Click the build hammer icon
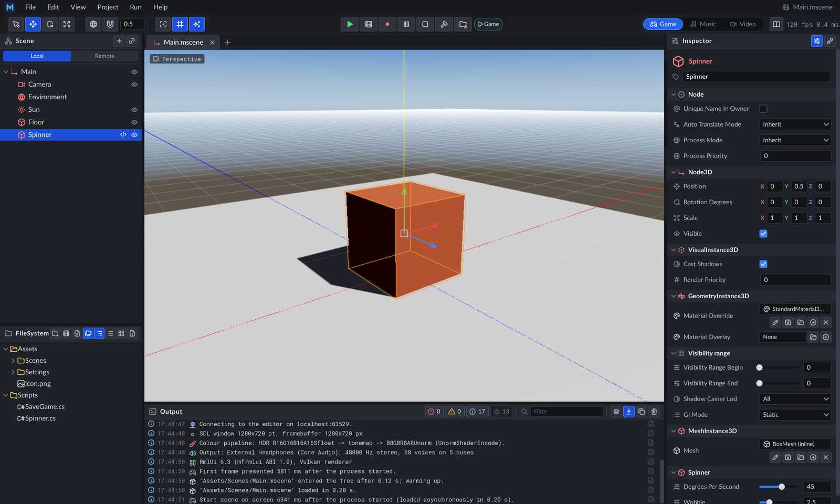The height and width of the screenshot is (504, 840). click(444, 24)
